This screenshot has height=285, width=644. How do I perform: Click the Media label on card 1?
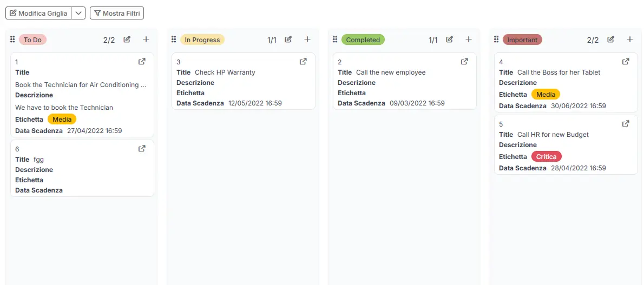(x=62, y=120)
